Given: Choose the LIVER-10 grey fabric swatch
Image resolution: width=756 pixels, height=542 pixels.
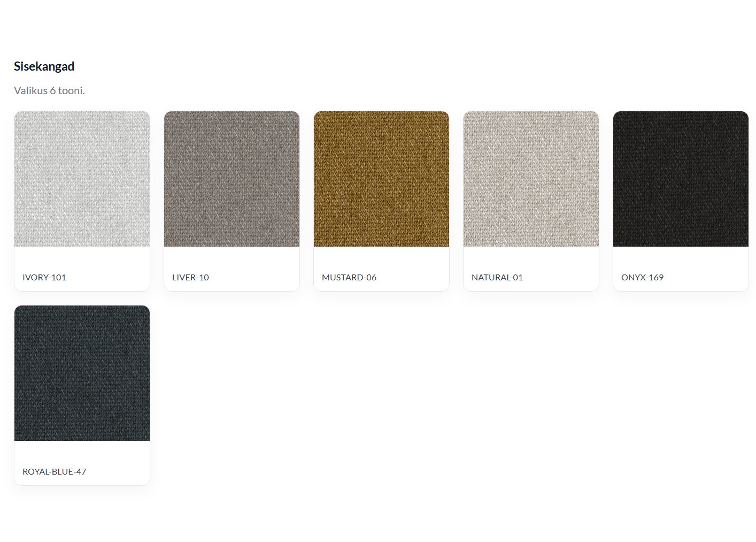Looking at the screenshot, I should 232,179.
